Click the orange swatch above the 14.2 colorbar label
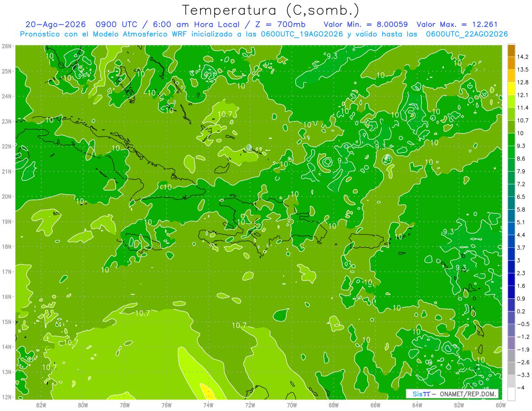Viewport: 532px width, 411px height. point(511,50)
